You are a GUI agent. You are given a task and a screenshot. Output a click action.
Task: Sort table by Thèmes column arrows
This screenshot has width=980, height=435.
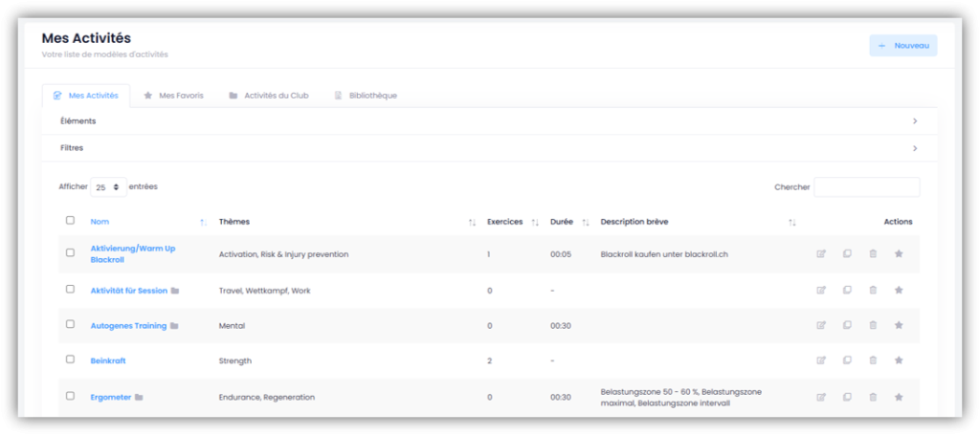[x=472, y=222]
